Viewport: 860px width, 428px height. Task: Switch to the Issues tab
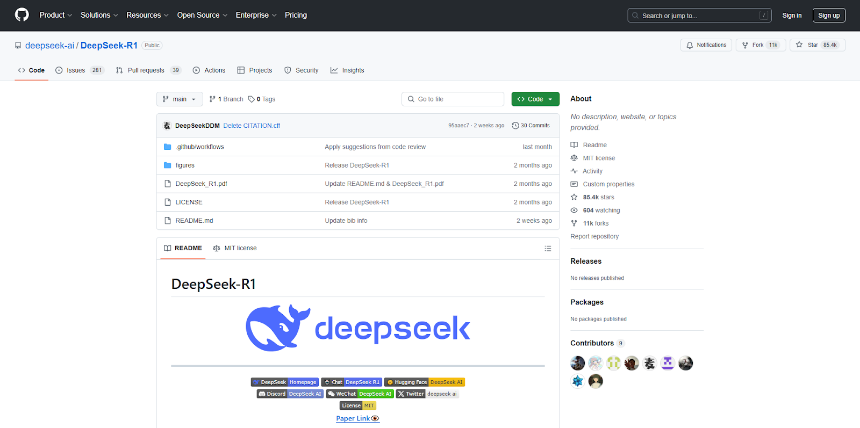tap(80, 70)
